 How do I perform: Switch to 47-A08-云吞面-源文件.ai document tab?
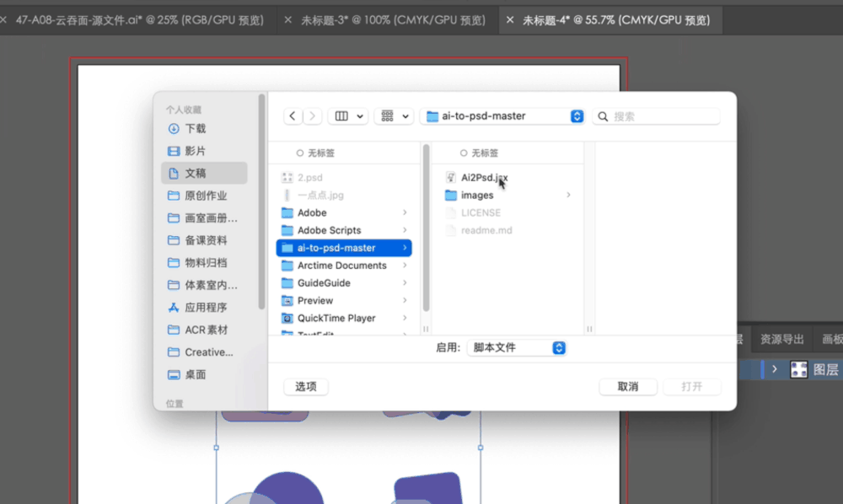tap(140, 20)
